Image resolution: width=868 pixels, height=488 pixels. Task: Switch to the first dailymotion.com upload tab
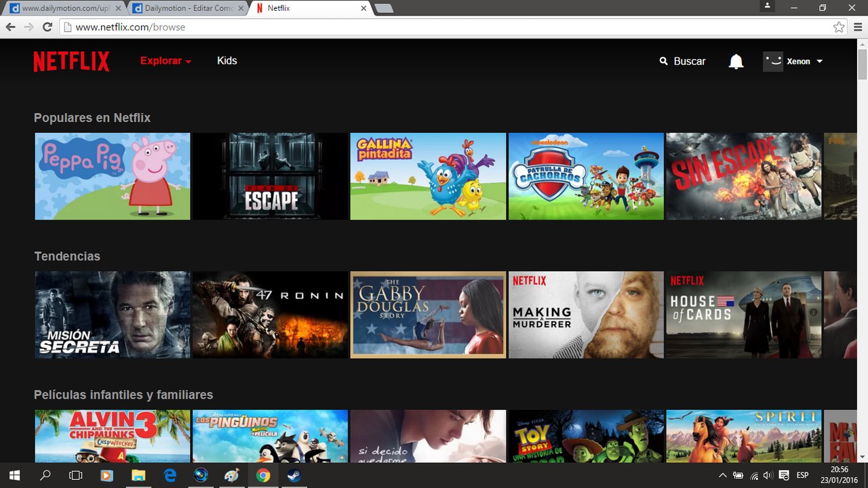click(64, 8)
